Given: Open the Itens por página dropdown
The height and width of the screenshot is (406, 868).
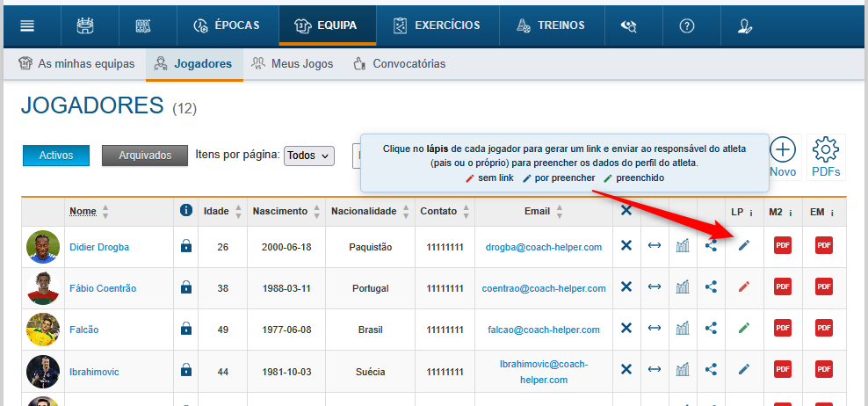Looking at the screenshot, I should (309, 156).
